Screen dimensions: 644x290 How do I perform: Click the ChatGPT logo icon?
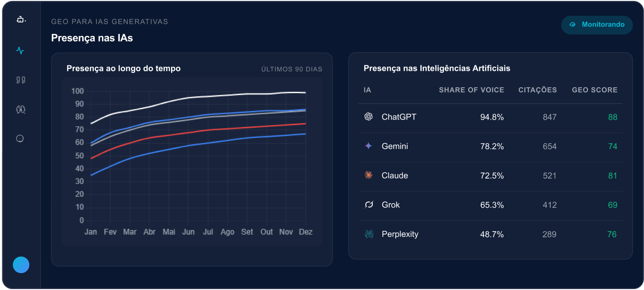click(x=368, y=117)
